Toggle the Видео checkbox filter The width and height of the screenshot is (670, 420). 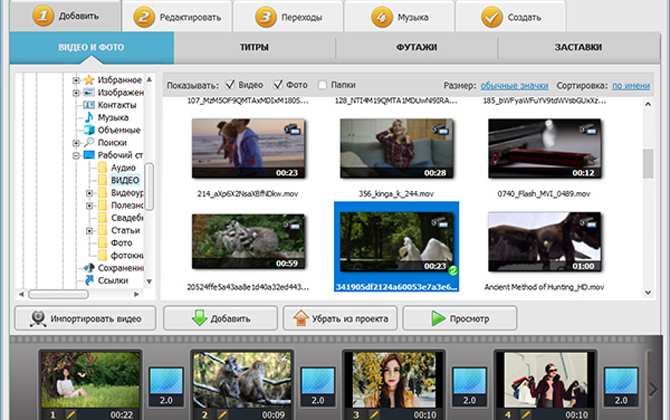point(231,85)
